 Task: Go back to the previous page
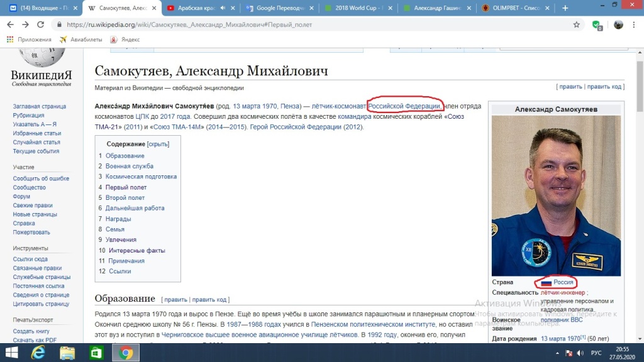tap(10, 25)
